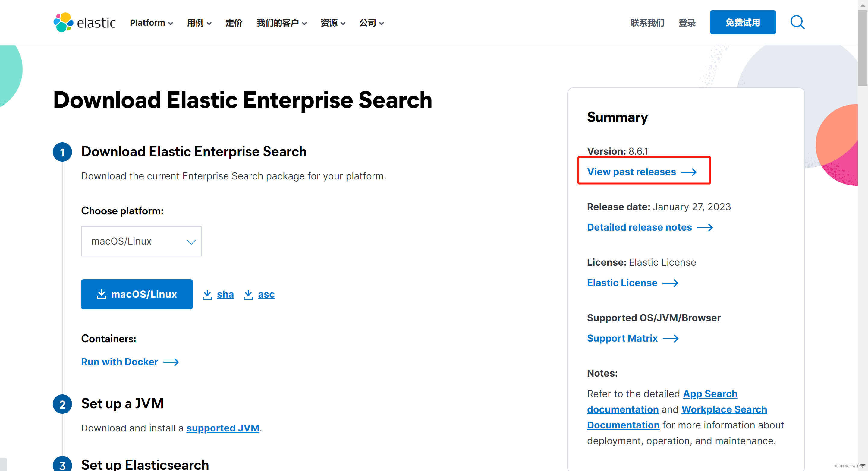The height and width of the screenshot is (471, 868).
Task: Click arrow beside Elastic License link
Action: 670,283
